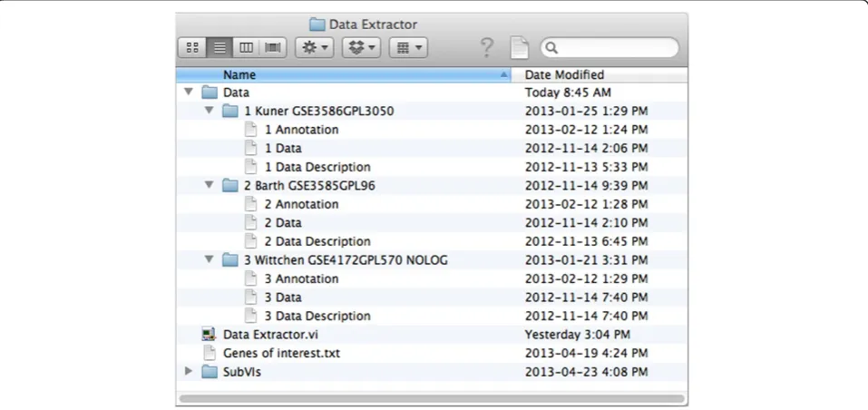Switch to Cover Flow view

tap(273, 47)
